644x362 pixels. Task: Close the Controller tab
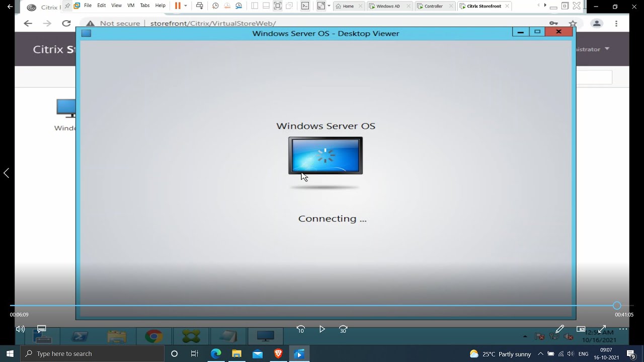coord(450,6)
